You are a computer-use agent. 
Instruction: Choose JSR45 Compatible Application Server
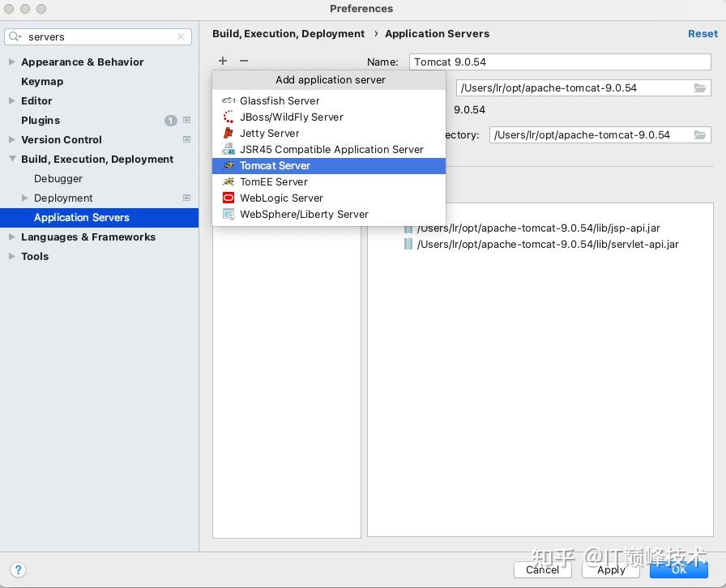point(329,149)
